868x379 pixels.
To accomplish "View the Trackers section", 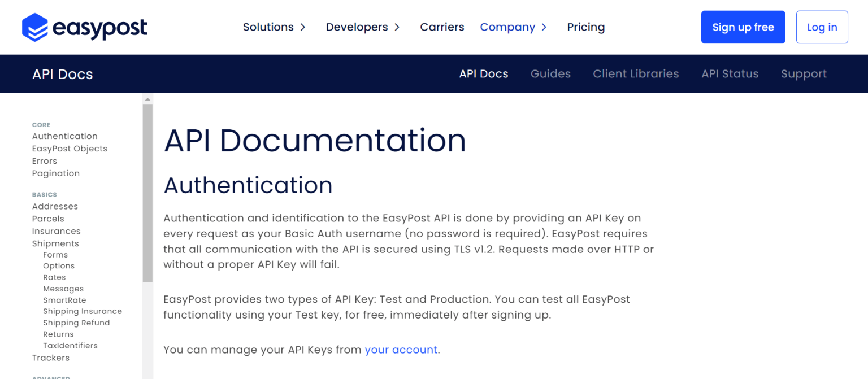I will pos(51,358).
